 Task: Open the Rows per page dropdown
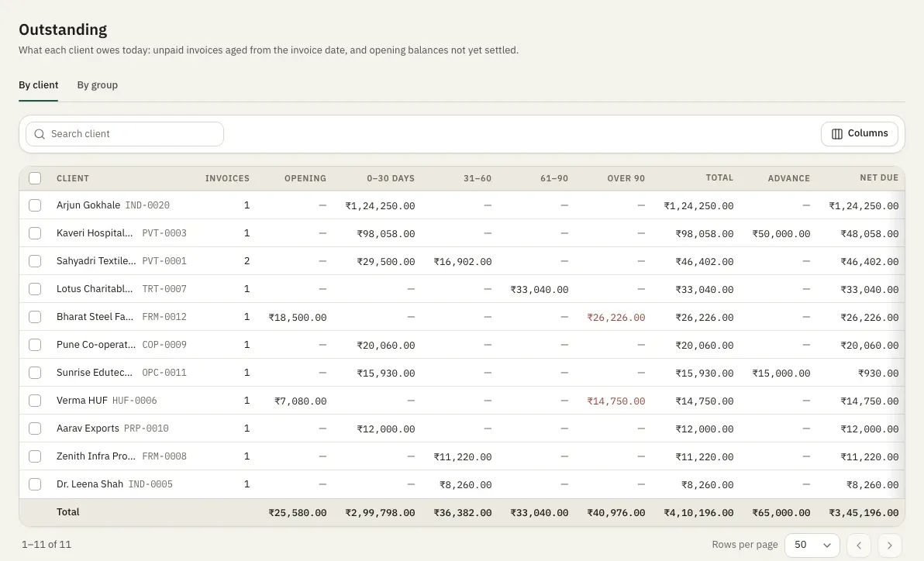click(812, 545)
